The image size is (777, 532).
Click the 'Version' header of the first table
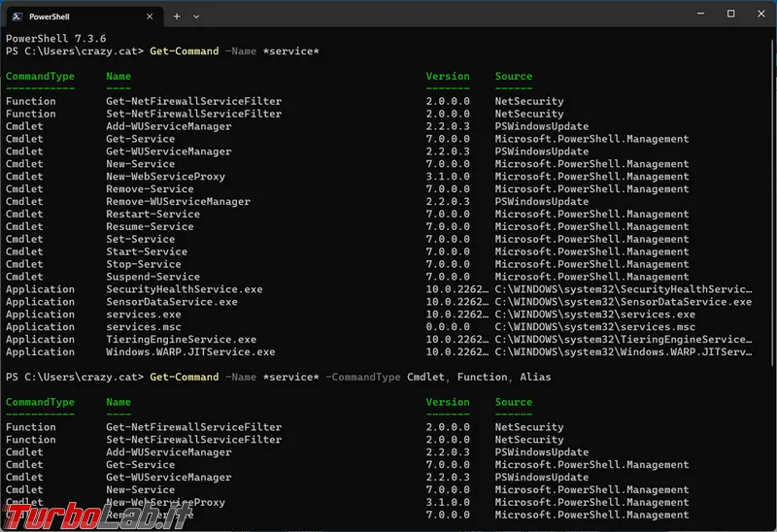448,76
